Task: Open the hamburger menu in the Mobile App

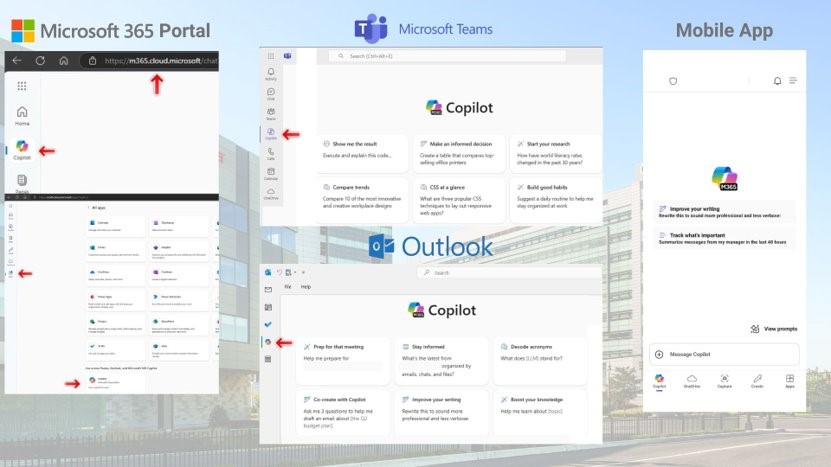Action: pos(793,81)
